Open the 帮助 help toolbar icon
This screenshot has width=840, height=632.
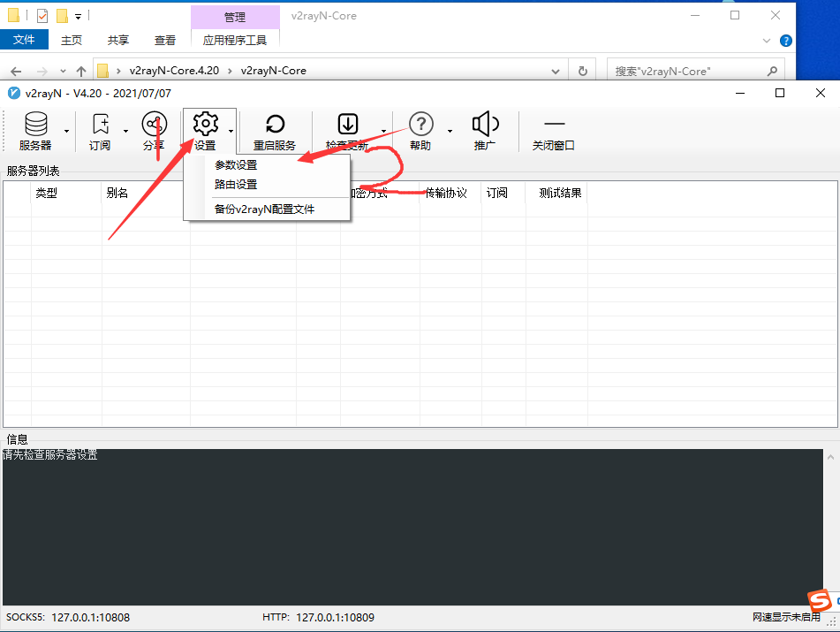tap(421, 132)
